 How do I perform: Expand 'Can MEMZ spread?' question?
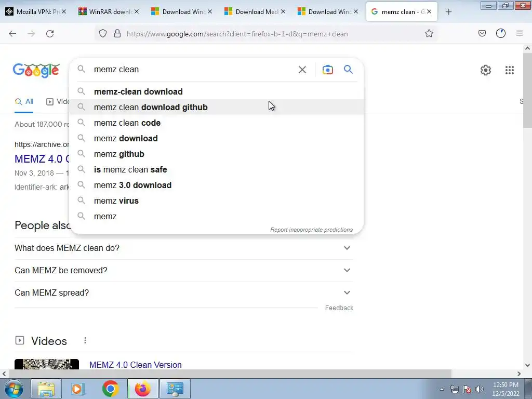(184, 293)
